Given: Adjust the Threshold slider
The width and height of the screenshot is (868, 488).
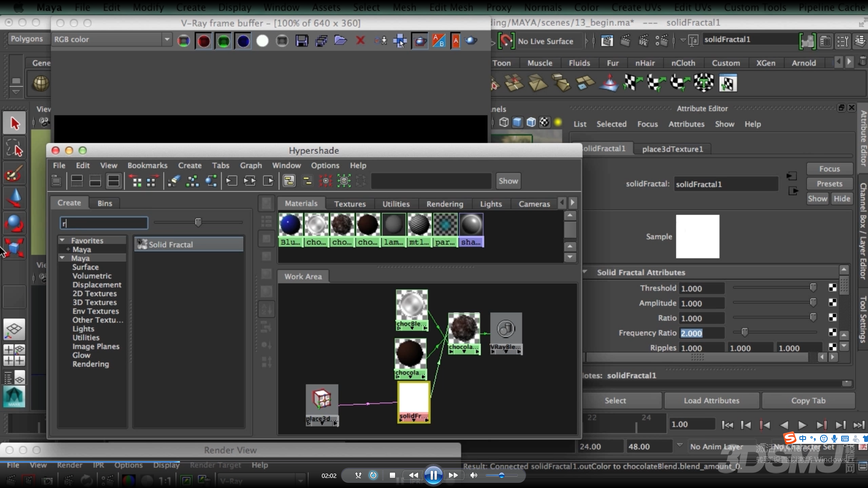Looking at the screenshot, I should click(813, 287).
